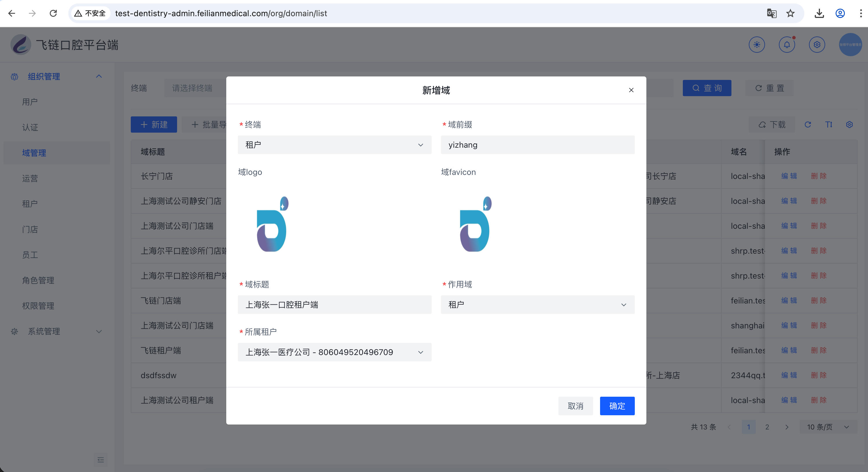The width and height of the screenshot is (868, 472).
Task: Select 域管理 in the sidebar
Action: (57, 153)
